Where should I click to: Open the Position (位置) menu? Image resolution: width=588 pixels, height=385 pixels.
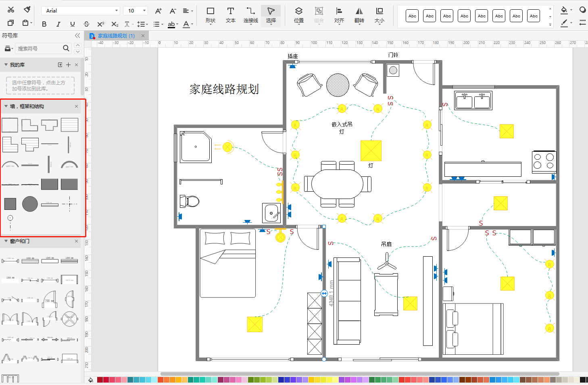pos(298,15)
